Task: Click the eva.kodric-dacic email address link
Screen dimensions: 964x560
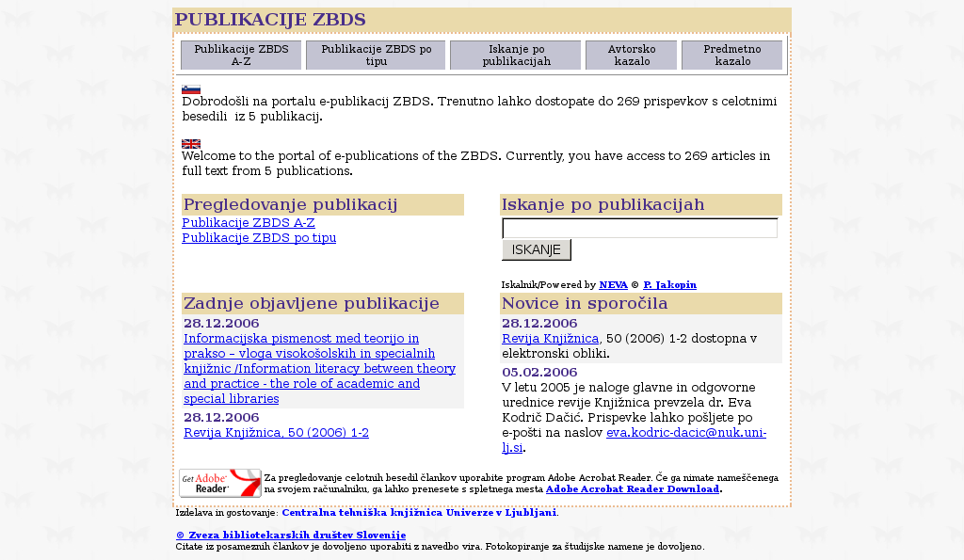Action: [685, 433]
